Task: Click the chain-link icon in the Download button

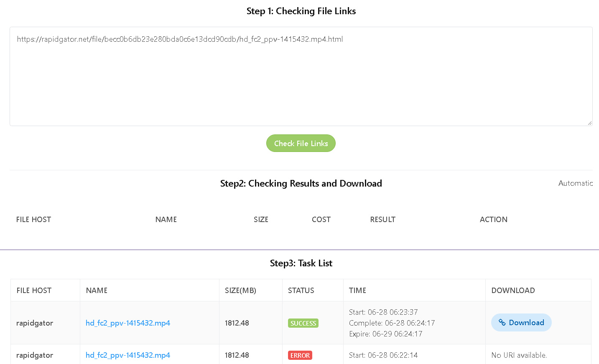Action: (502, 323)
